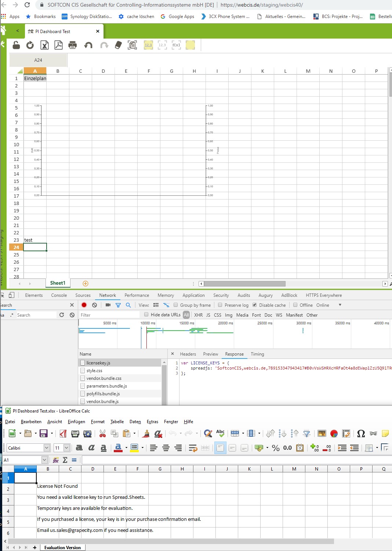Switch to the Console tab in DevTools
The height and width of the screenshot is (551, 392).
59,295
